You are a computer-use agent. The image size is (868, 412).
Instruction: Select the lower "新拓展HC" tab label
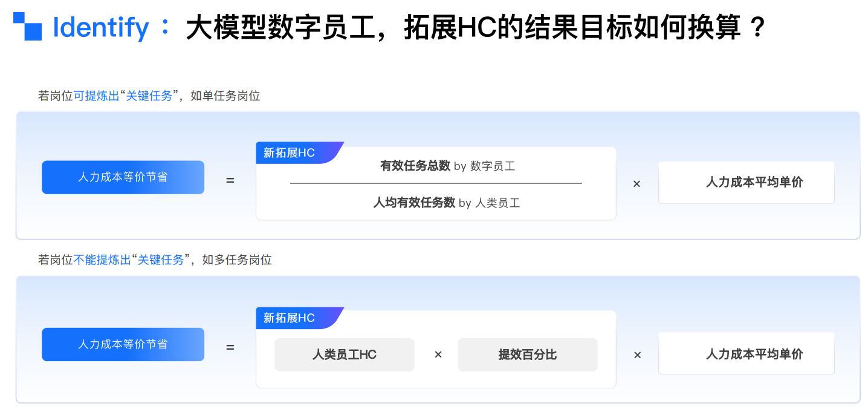(290, 318)
